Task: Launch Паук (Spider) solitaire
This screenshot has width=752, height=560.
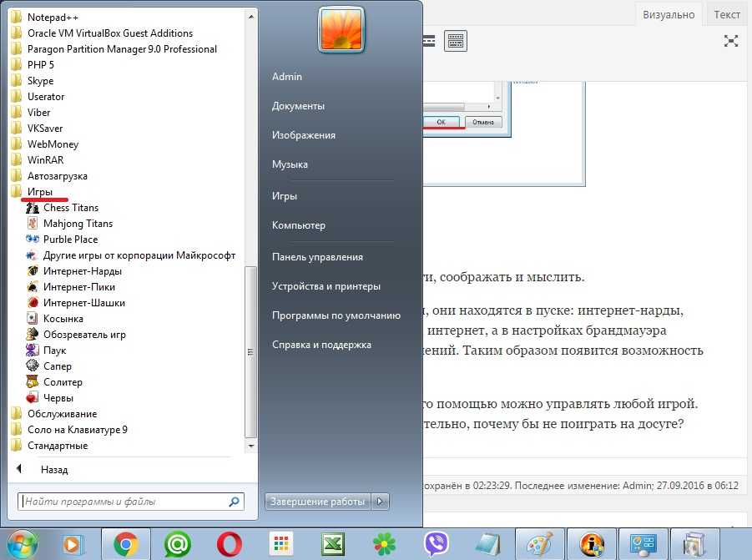Action: click(x=54, y=351)
